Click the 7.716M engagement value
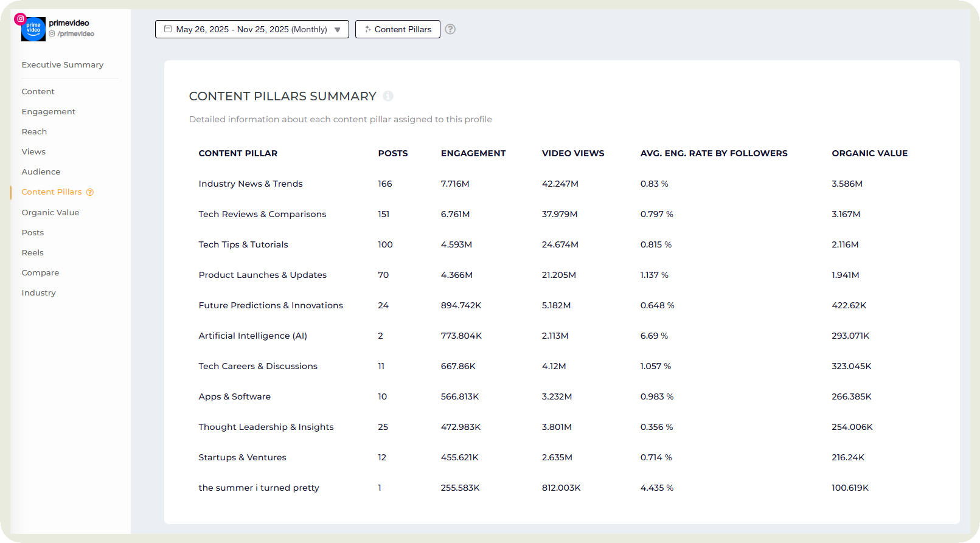This screenshot has height=543, width=980. point(455,184)
